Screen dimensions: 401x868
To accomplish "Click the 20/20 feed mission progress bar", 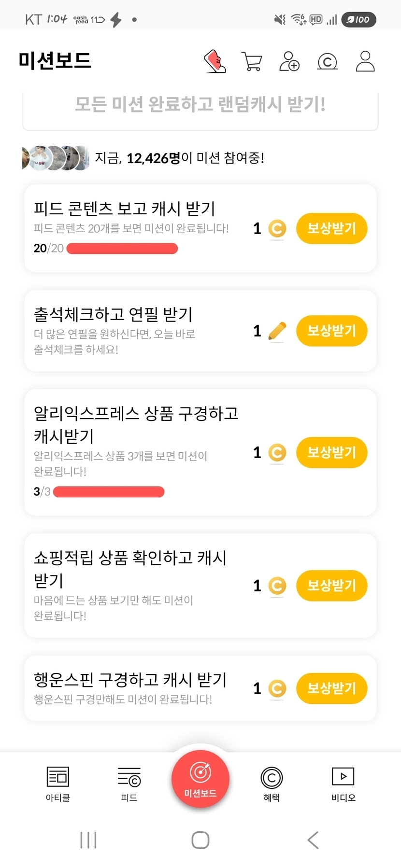I will [122, 249].
